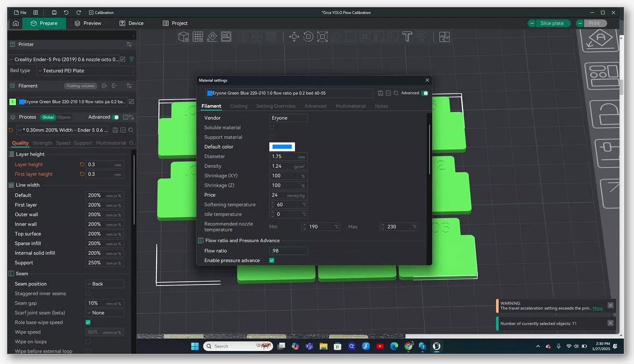Click the Home icon
Image resolution: width=634 pixels, height=364 pixels.
[16, 23]
